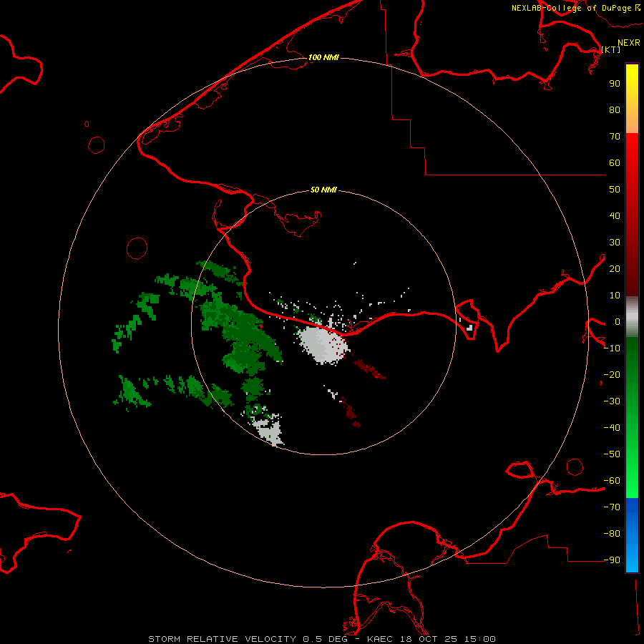This screenshot has width=644, height=644.
Task: Pick the gray zero-velocity color bar segment
Action: click(632, 317)
